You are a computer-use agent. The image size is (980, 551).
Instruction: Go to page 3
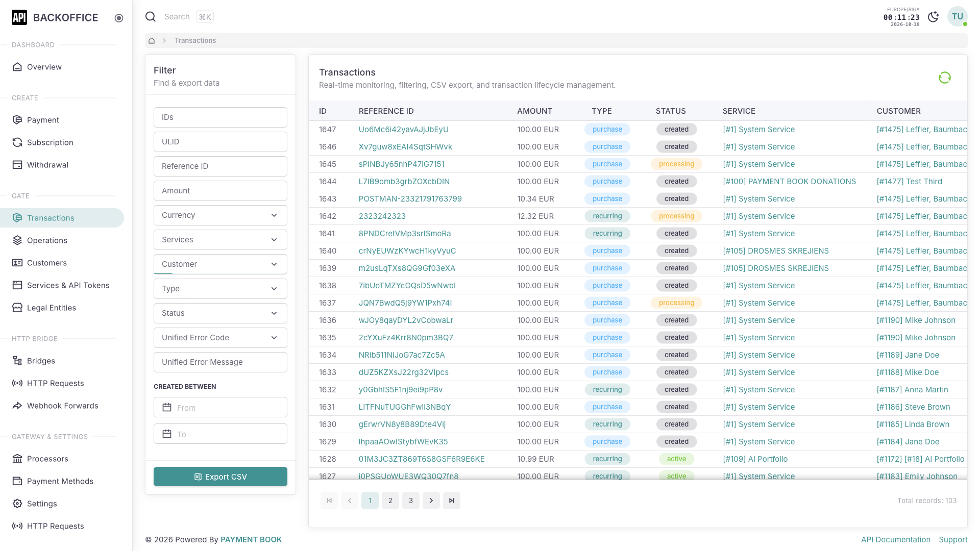[x=411, y=500]
